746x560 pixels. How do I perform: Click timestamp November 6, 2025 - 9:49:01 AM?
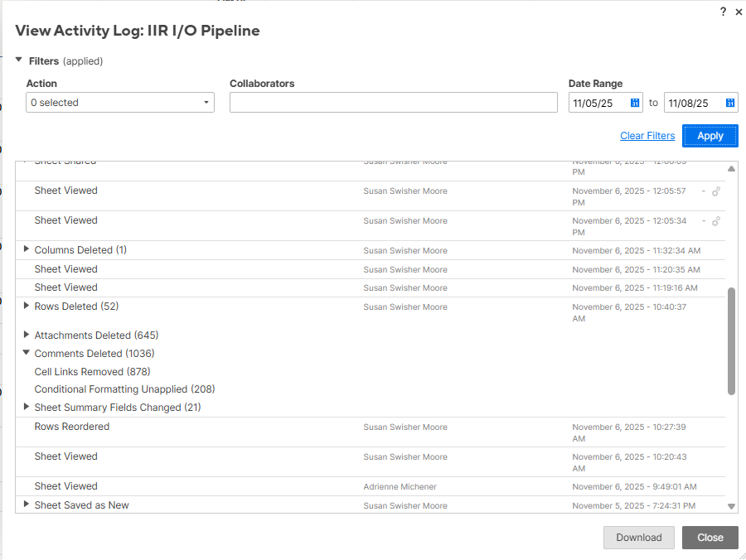click(x=634, y=487)
